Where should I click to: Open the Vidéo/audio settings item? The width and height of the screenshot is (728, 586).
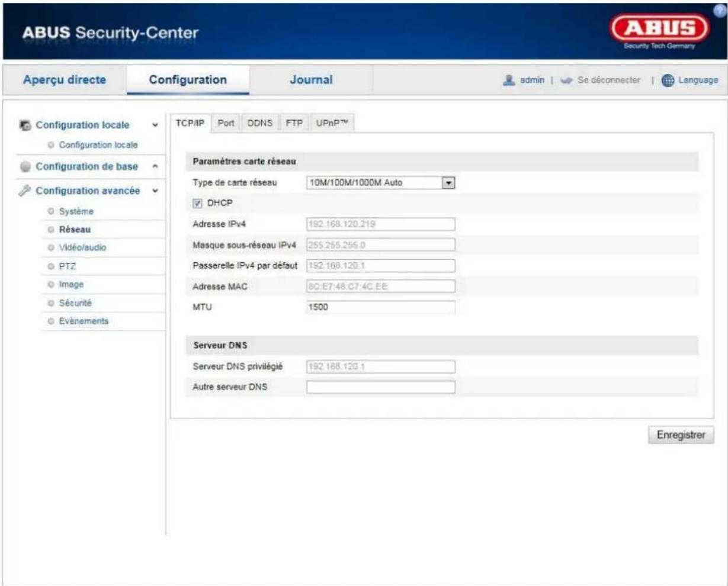82,248
